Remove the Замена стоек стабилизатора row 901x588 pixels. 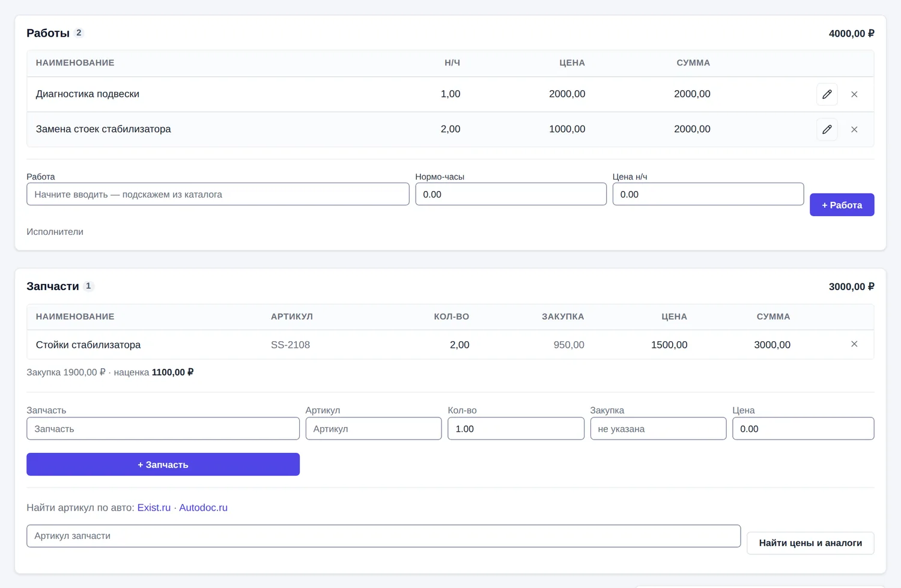(x=854, y=129)
